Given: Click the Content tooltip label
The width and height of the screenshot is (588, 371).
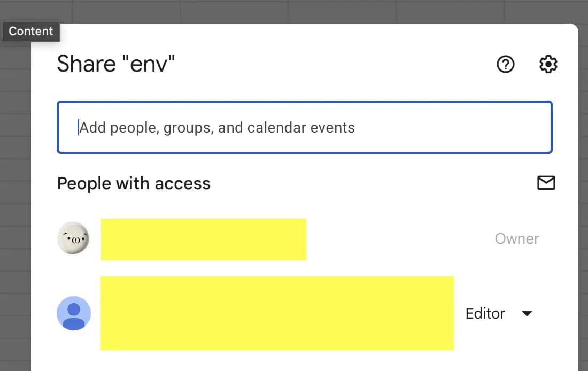Looking at the screenshot, I should tap(31, 32).
